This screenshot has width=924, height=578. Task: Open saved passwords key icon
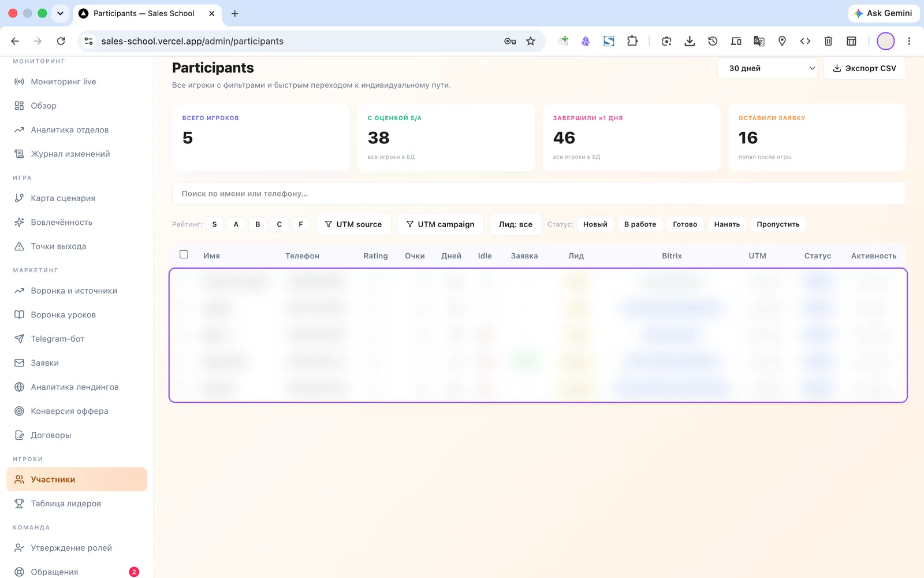[510, 41]
